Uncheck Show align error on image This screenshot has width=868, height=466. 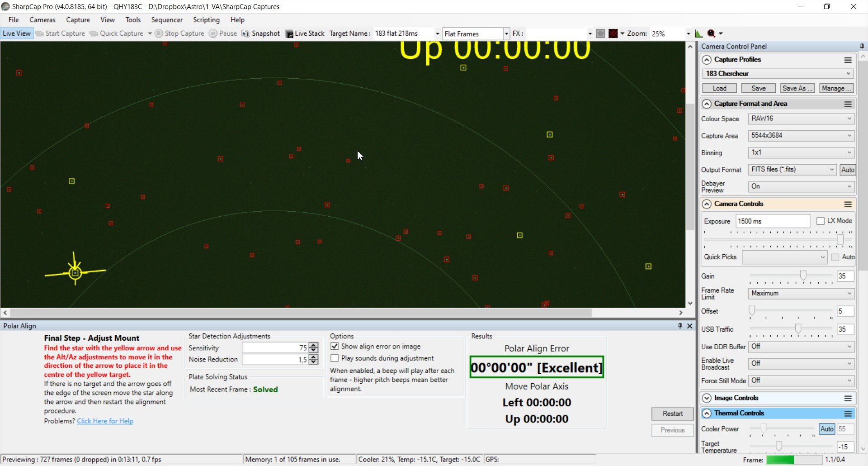pyautogui.click(x=335, y=346)
